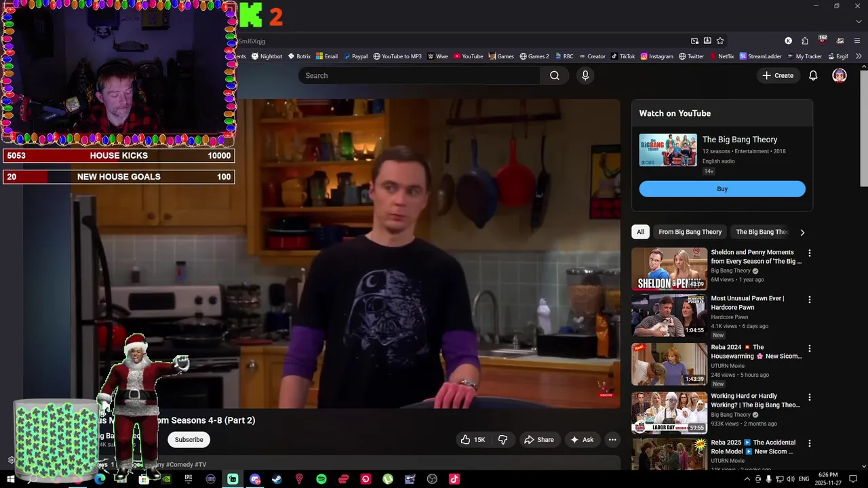
Task: Open Microsoft Edge from taskbar
Action: click(100, 479)
